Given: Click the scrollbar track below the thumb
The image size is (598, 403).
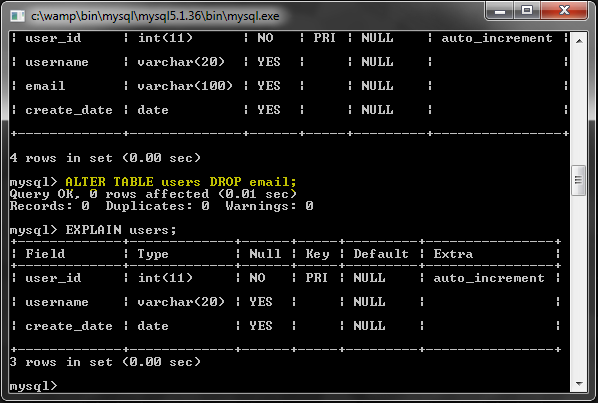Looking at the screenshot, I should pyautogui.click(x=579, y=286).
